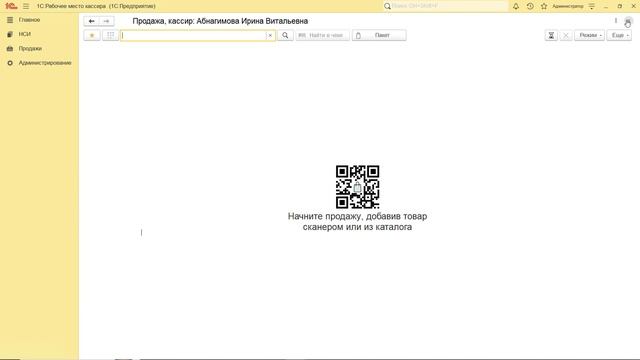Click the Пакет button

379,36
